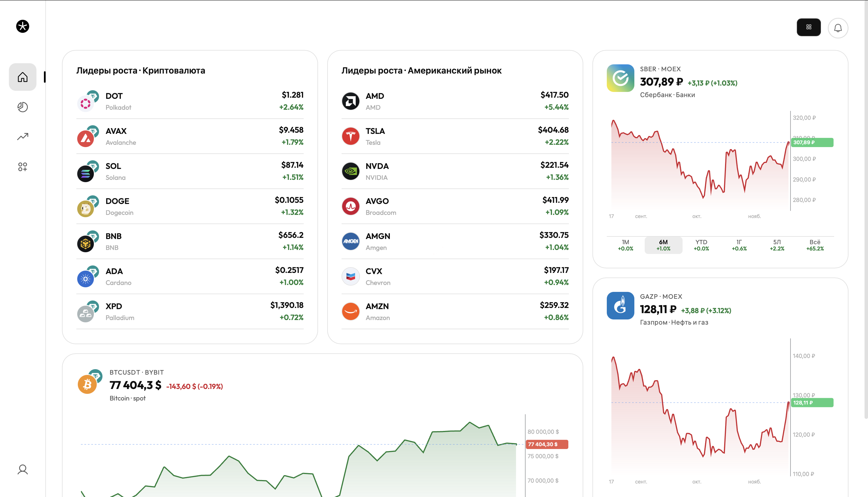Click the Chevron stock logo
Viewport: 868px width, 497px height.
(350, 276)
